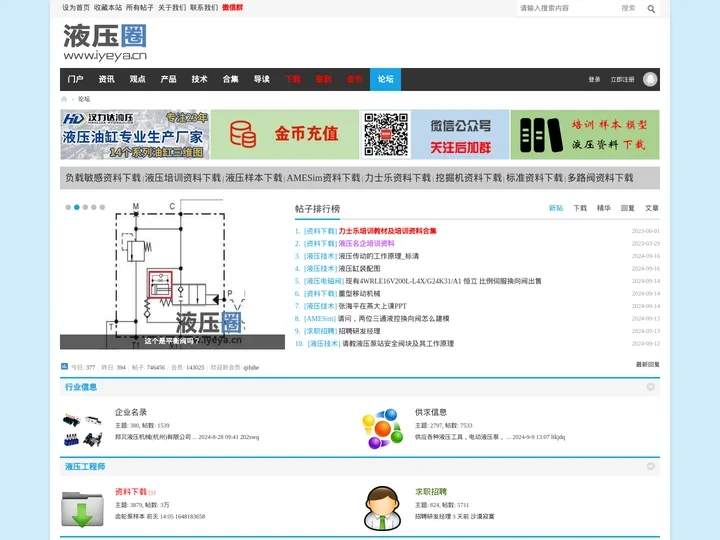Viewport: 720px width, 540px height.
Task: Click the 登录 login link
Action: (x=594, y=79)
